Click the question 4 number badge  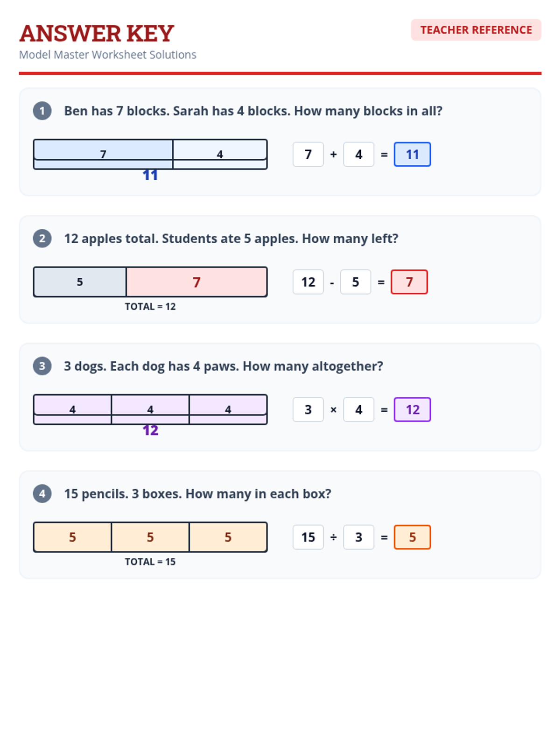click(x=42, y=493)
